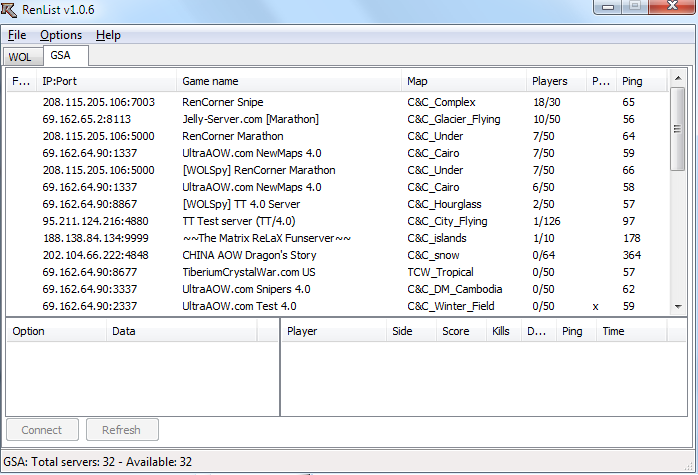Click the Refresh button

coord(121,430)
